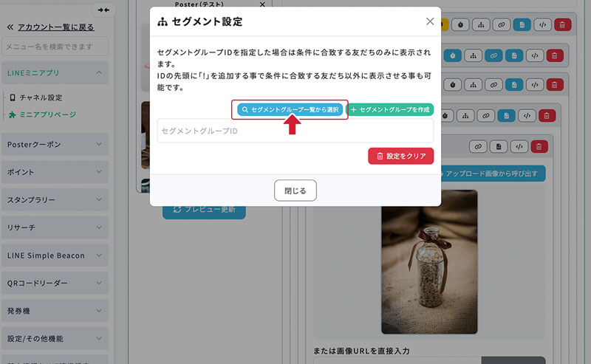Click the blue document icon in the topmost row
591x364 pixels.
522,24
